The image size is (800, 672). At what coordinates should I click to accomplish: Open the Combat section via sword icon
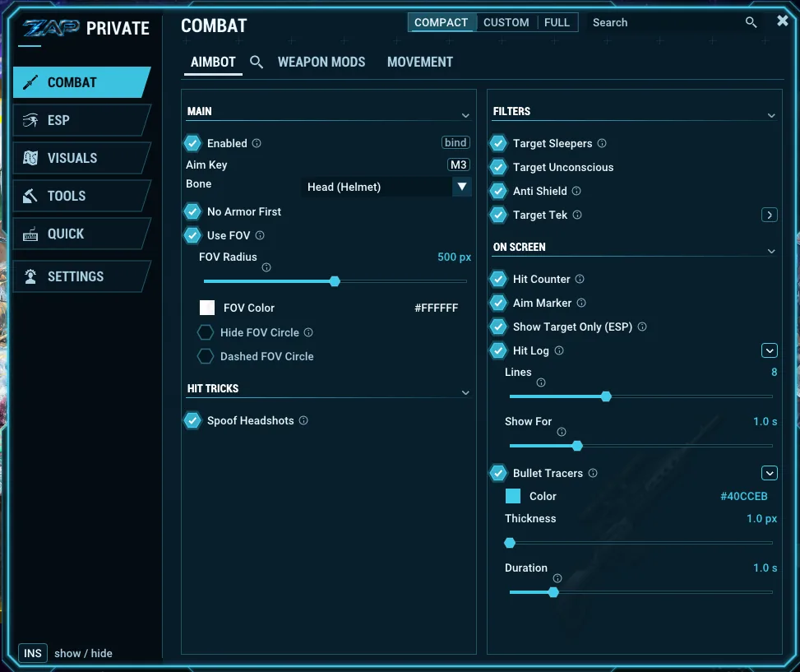[x=30, y=82]
